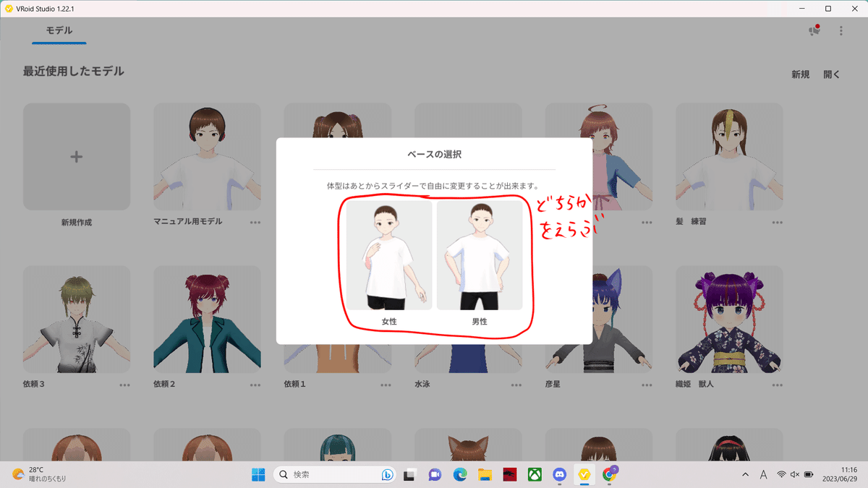Image resolution: width=868 pixels, height=488 pixels.
Task: Open options menu for 織姫 獣人 model
Action: [x=776, y=386]
